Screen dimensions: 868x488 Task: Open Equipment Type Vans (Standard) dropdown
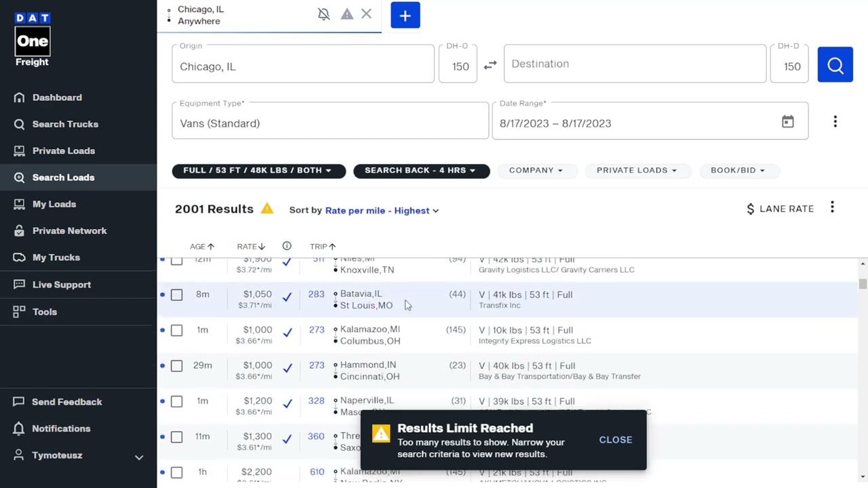[x=330, y=121]
